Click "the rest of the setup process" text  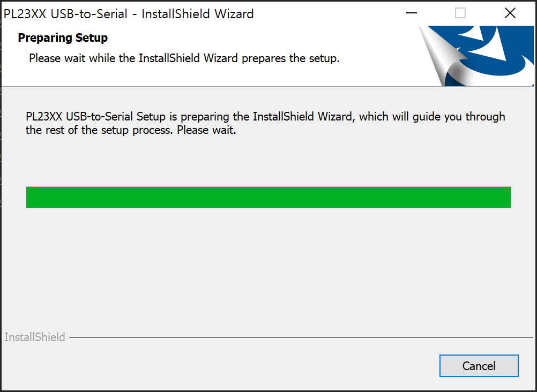tap(99, 131)
